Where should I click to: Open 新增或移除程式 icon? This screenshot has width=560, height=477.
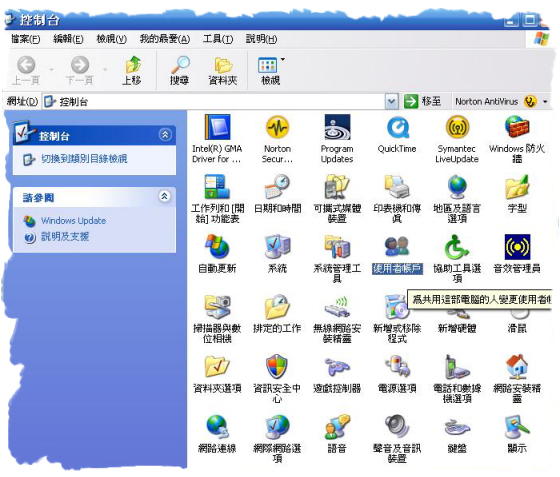pos(396,306)
